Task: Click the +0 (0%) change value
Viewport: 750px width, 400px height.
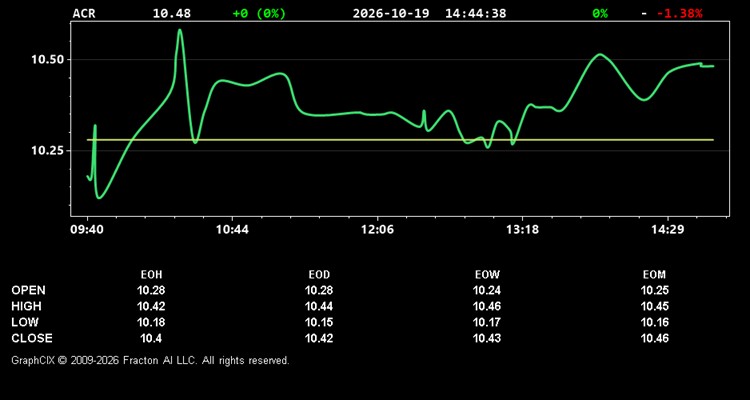Action: click(x=259, y=13)
